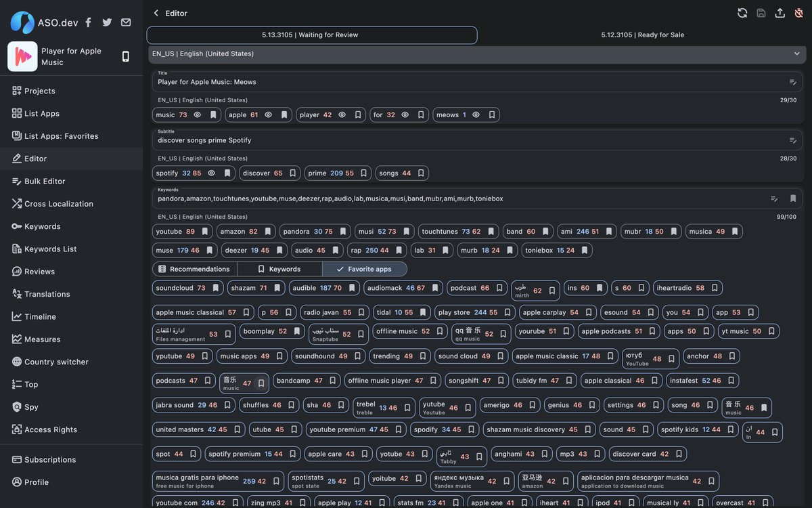Open Profile in the sidebar

(71, 482)
